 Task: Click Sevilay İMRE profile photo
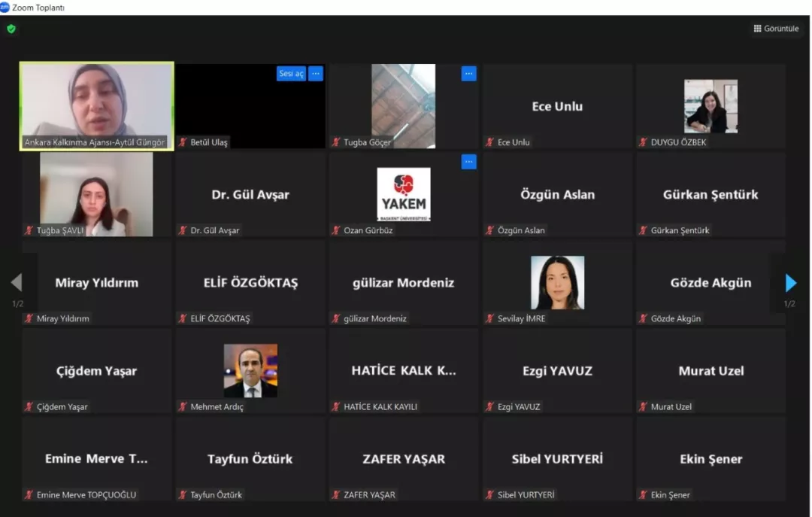[557, 282]
